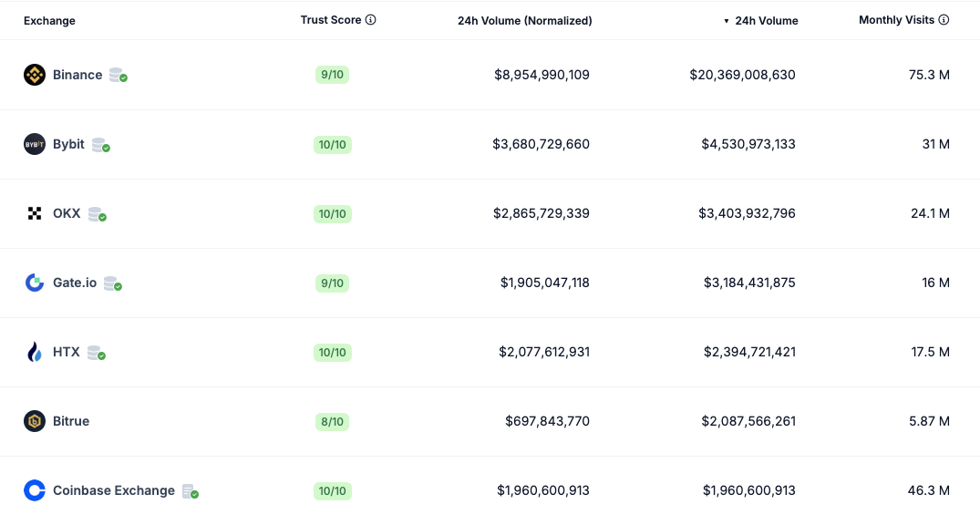The image size is (980, 525).
Task: Click the Bybit logo icon
Action: (x=35, y=144)
